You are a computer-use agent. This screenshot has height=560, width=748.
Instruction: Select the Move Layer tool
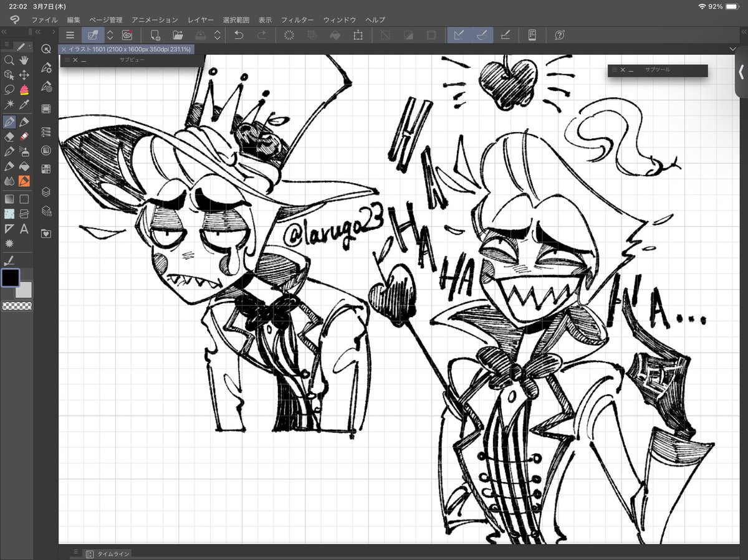click(24, 75)
